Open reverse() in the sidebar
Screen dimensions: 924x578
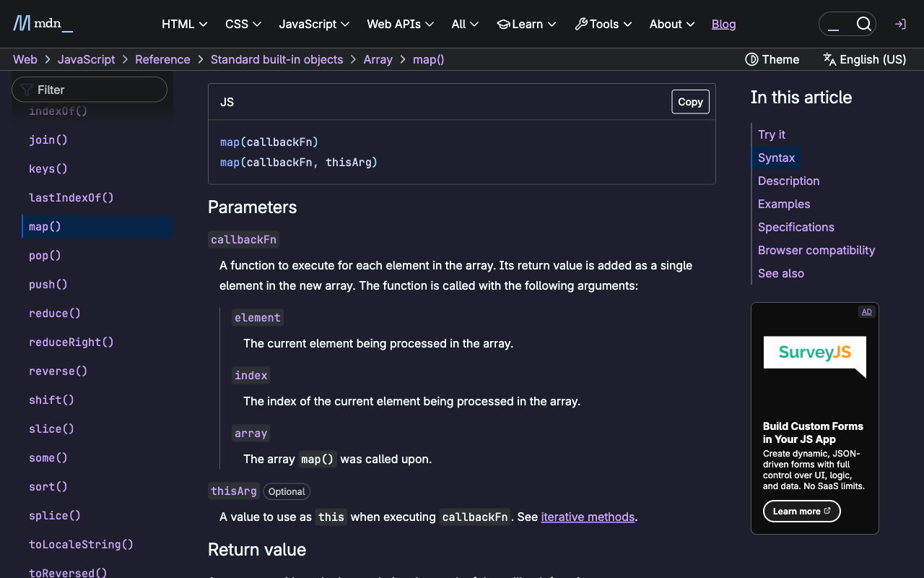(x=58, y=371)
